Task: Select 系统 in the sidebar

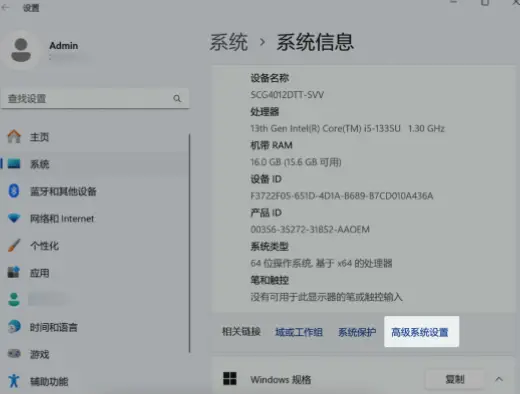Action: click(95, 164)
